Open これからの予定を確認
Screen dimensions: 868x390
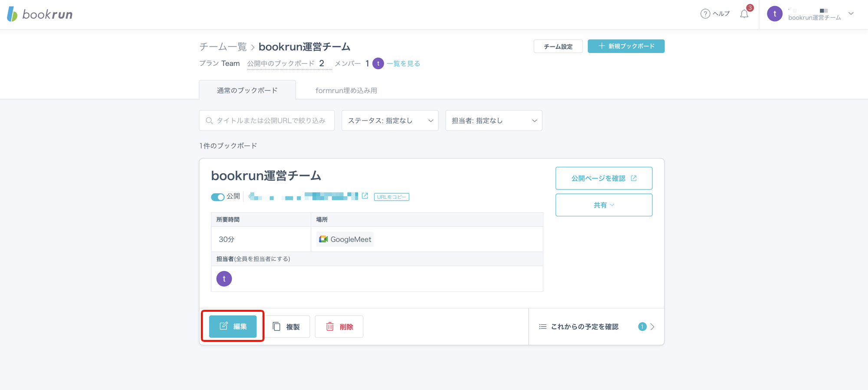tap(596, 327)
